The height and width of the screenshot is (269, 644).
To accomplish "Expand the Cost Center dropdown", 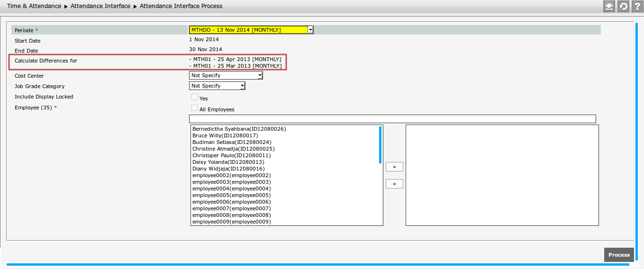I will pos(226,75).
